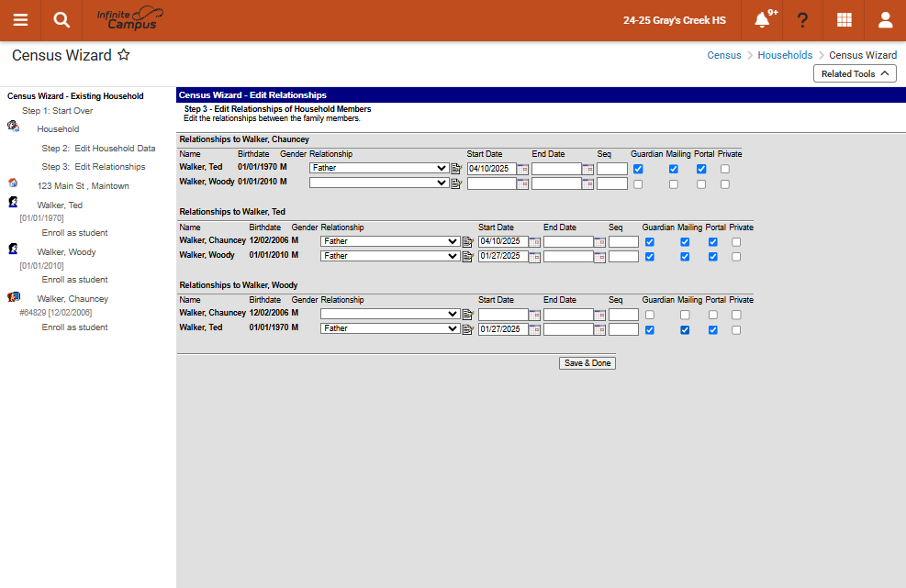Screen dimensions: 906x588
Task: Open relationship editor icon for Chauncey under Woody
Action: [x=468, y=315]
